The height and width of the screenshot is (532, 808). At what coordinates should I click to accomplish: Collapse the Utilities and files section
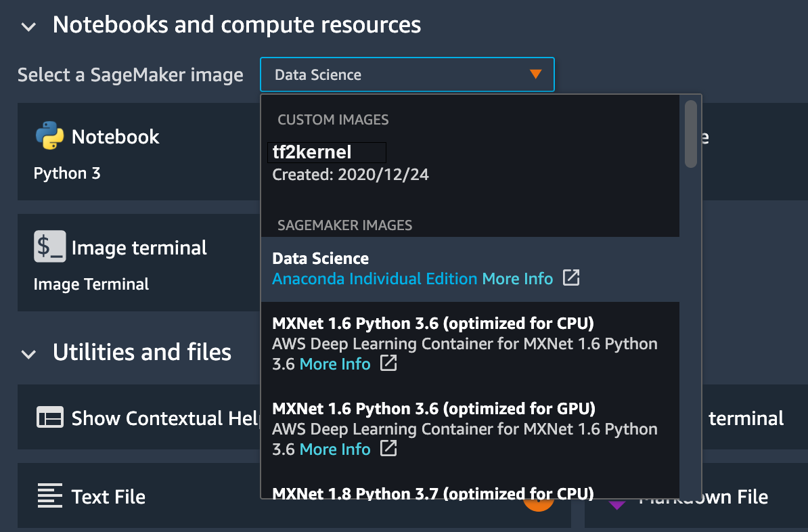[x=28, y=353]
